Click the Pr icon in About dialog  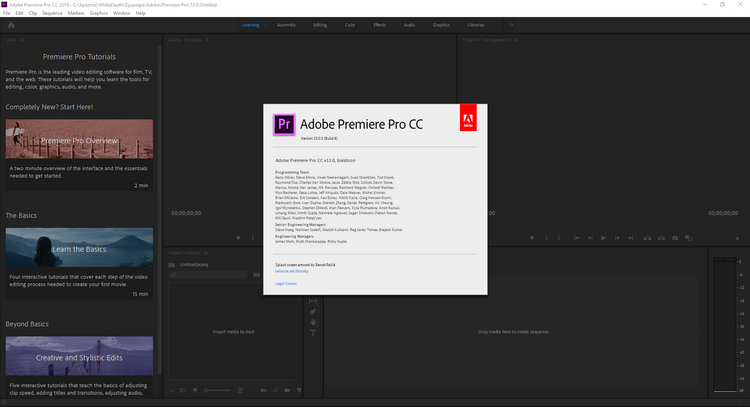coord(284,124)
